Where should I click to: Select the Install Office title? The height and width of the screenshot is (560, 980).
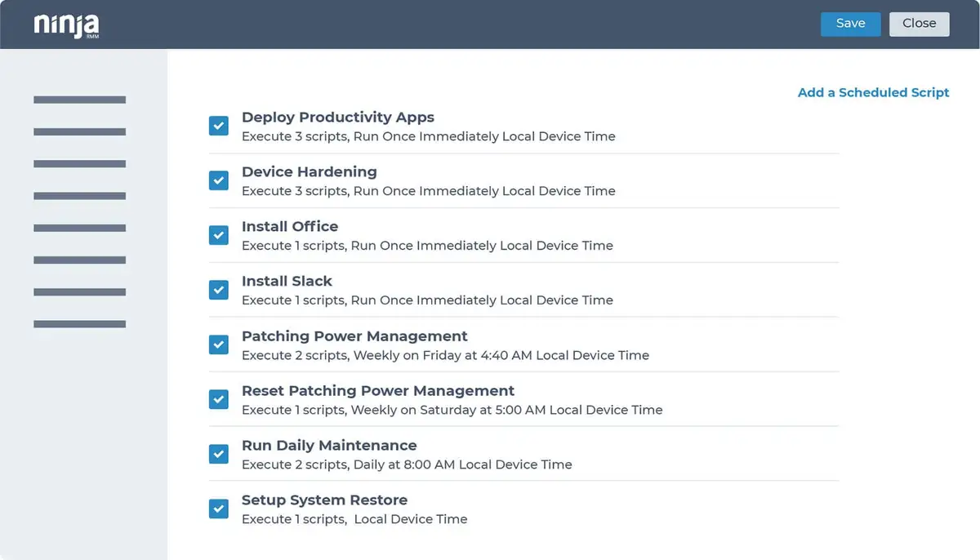tap(290, 226)
